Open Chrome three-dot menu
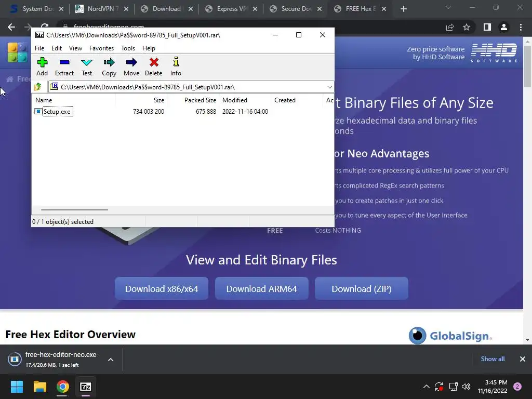Image resolution: width=532 pixels, height=399 pixels. click(x=521, y=27)
